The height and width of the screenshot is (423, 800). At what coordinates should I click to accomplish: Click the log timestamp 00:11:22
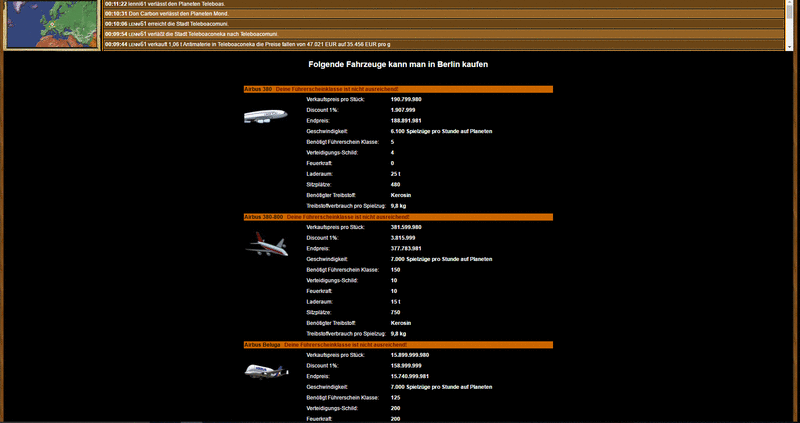tap(116, 4)
